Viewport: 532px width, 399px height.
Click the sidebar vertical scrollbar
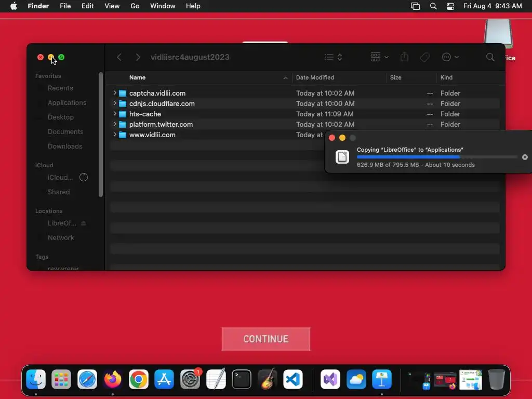(101, 135)
